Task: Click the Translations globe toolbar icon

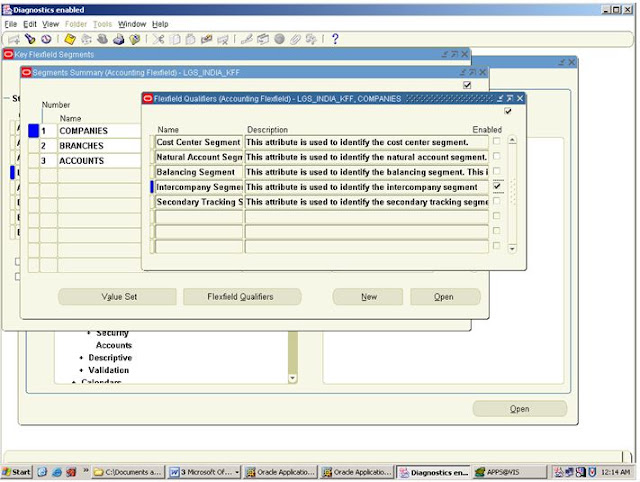Action: 279,39
